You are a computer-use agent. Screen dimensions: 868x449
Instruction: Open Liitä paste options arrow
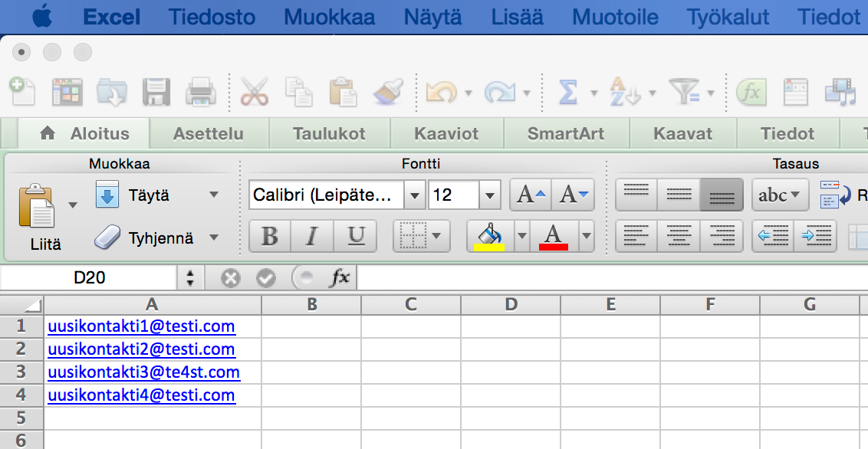(73, 205)
